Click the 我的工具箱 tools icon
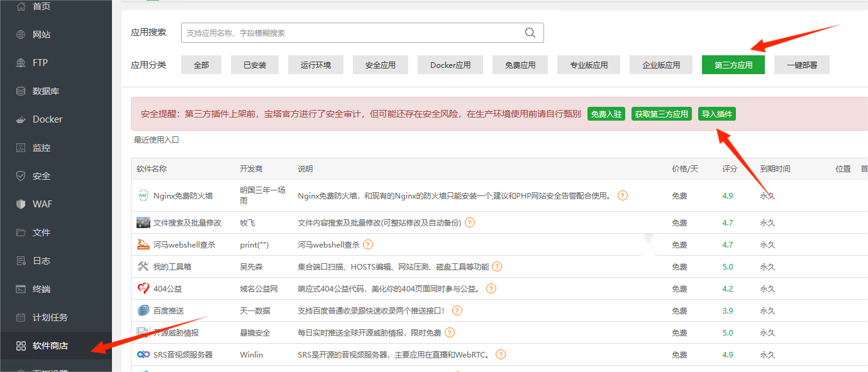868x372 pixels. click(x=143, y=266)
